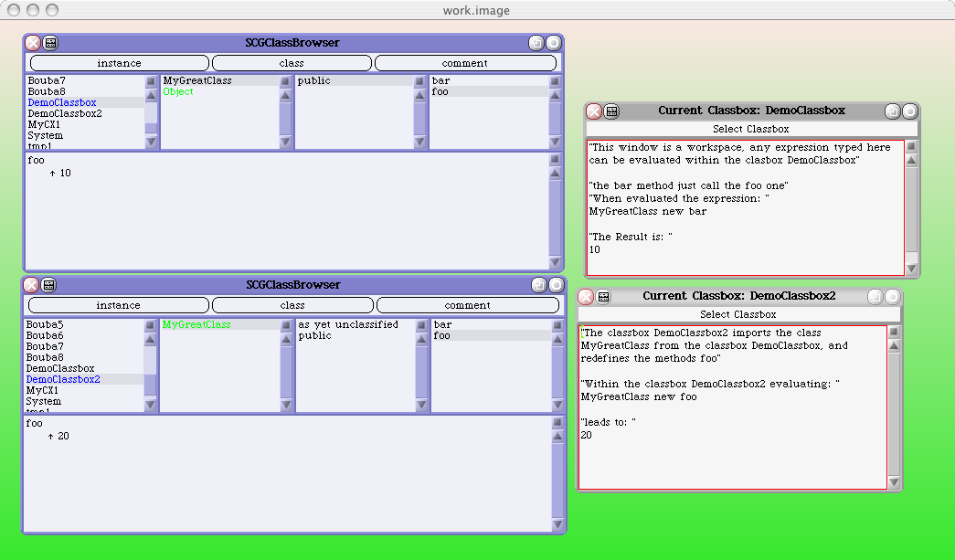Select the comment button in top browser

465,63
